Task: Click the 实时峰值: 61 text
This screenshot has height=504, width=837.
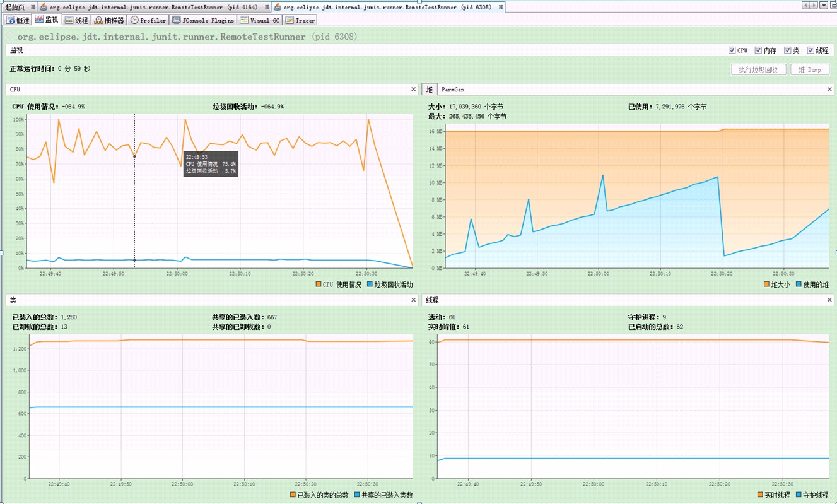Action: coord(448,327)
